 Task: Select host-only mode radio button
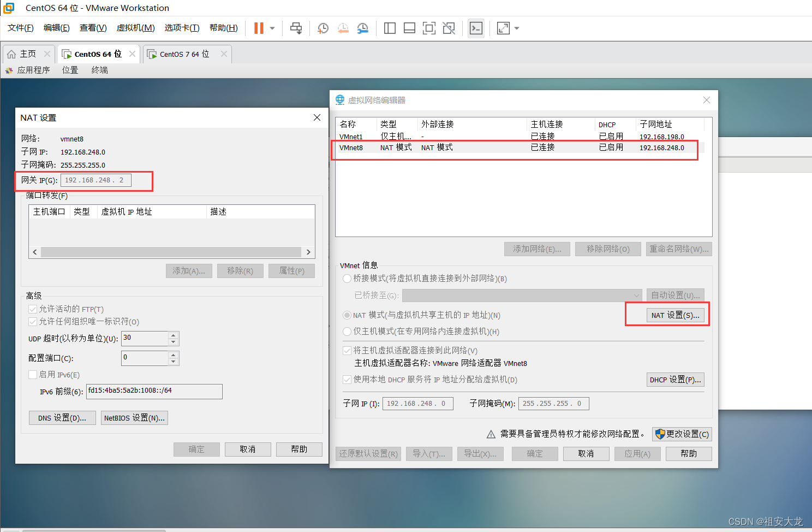(347, 332)
